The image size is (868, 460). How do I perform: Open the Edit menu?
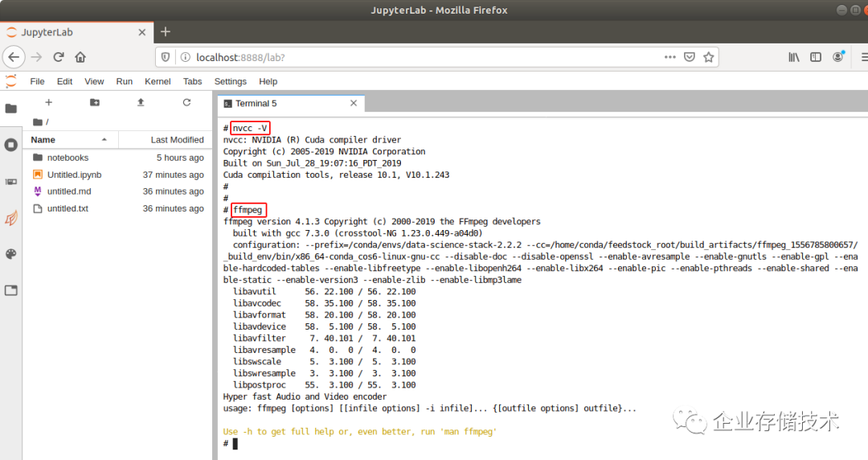[65, 81]
